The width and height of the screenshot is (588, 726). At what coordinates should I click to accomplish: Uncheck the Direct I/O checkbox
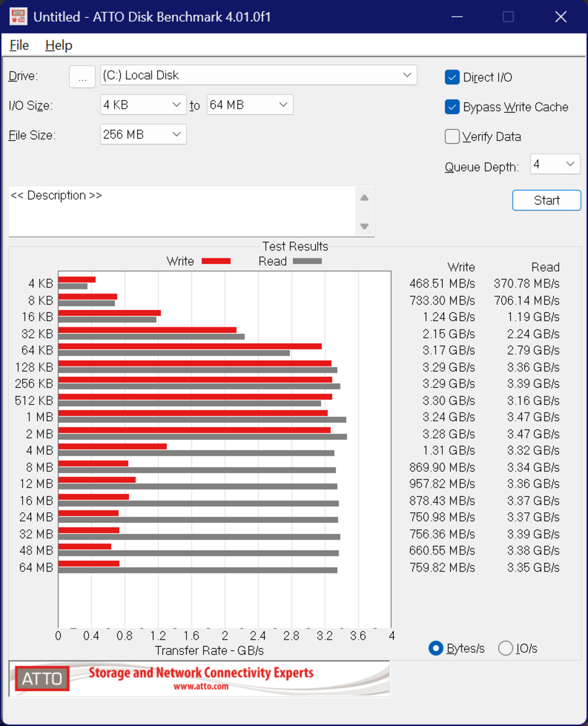(452, 78)
